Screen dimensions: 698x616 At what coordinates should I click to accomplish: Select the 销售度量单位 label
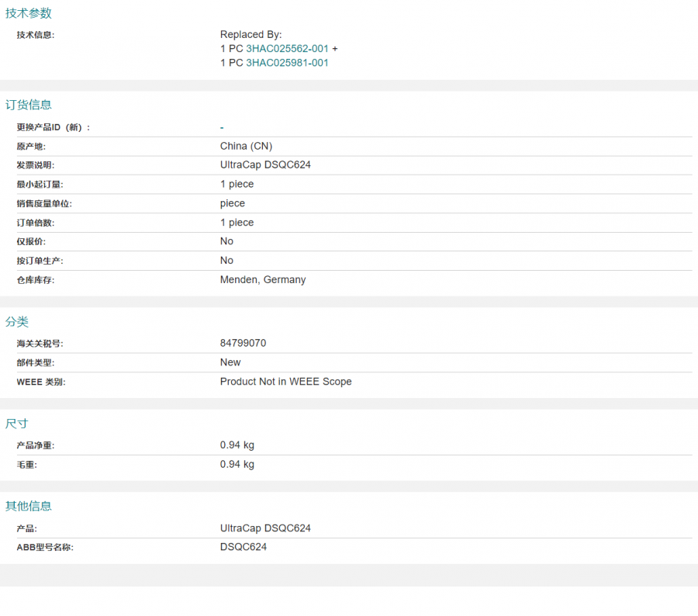tap(44, 203)
